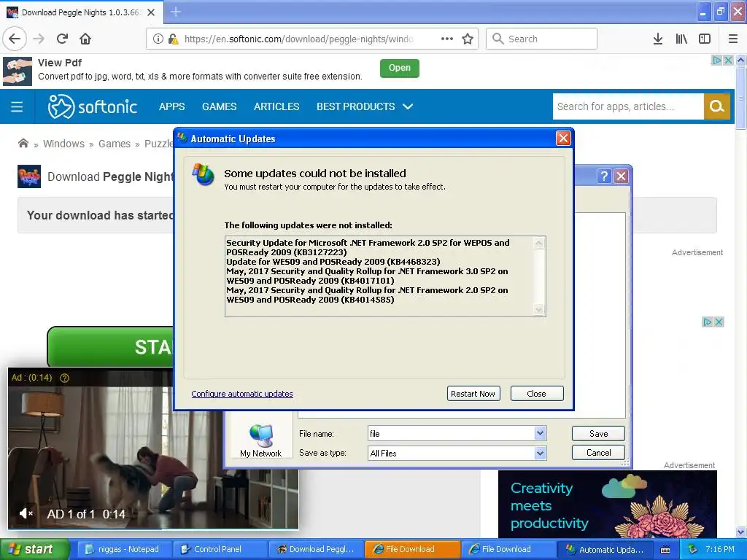Click the forward navigation arrow
The image size is (747, 560).
[39, 39]
